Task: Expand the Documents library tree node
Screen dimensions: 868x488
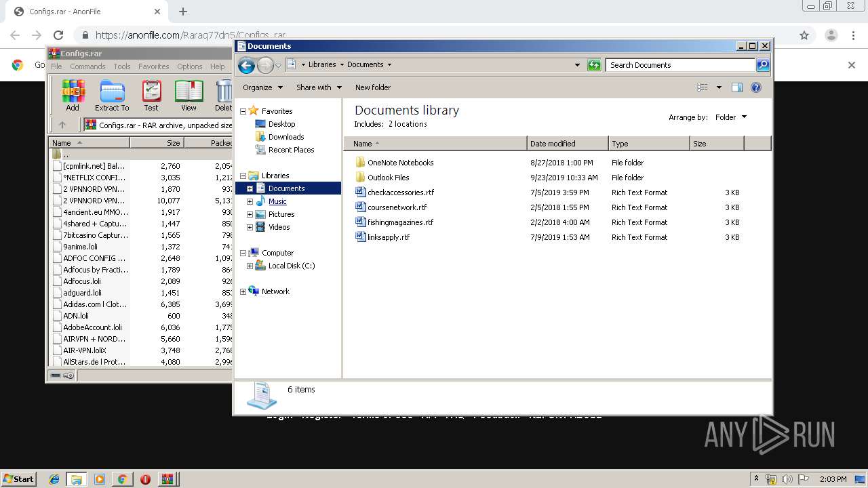Action: (250, 188)
